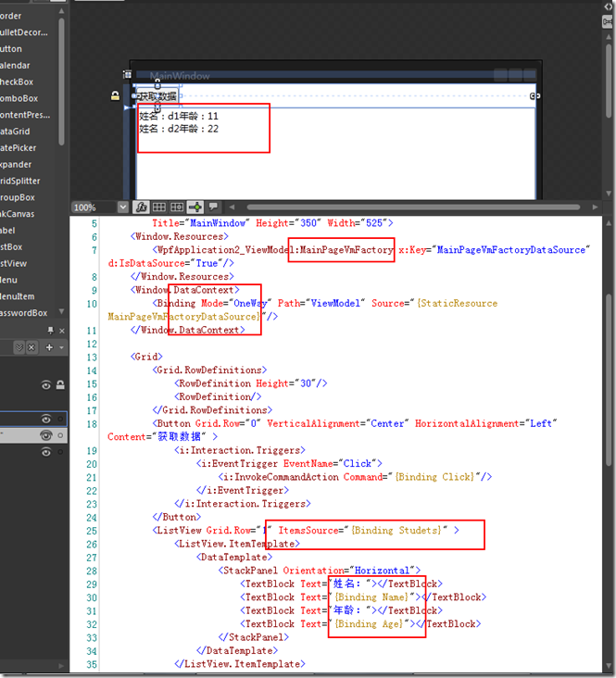The height and width of the screenshot is (678, 616).
Task: Turn on snapping to gridlines icon
Action: click(x=177, y=207)
